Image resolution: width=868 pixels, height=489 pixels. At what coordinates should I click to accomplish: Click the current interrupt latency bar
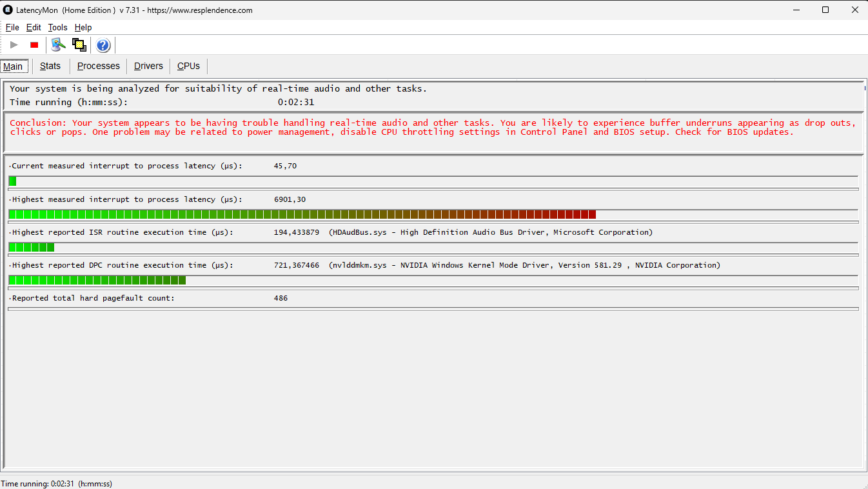pyautogui.click(x=433, y=181)
